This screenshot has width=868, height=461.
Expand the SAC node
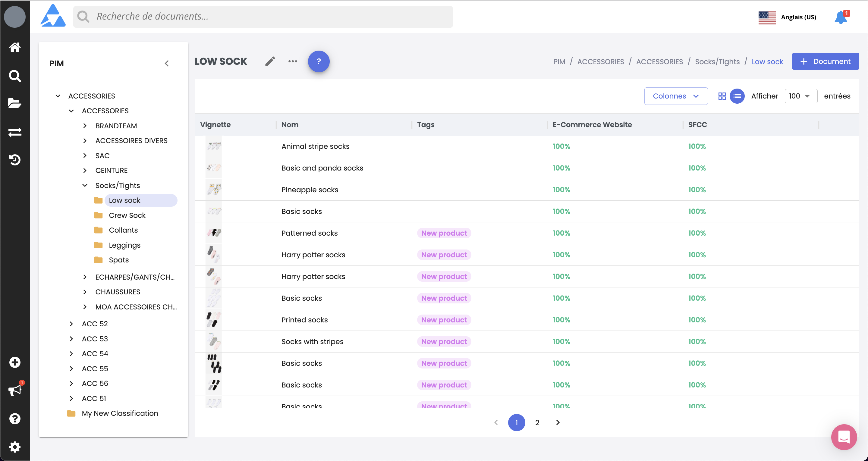pyautogui.click(x=85, y=155)
